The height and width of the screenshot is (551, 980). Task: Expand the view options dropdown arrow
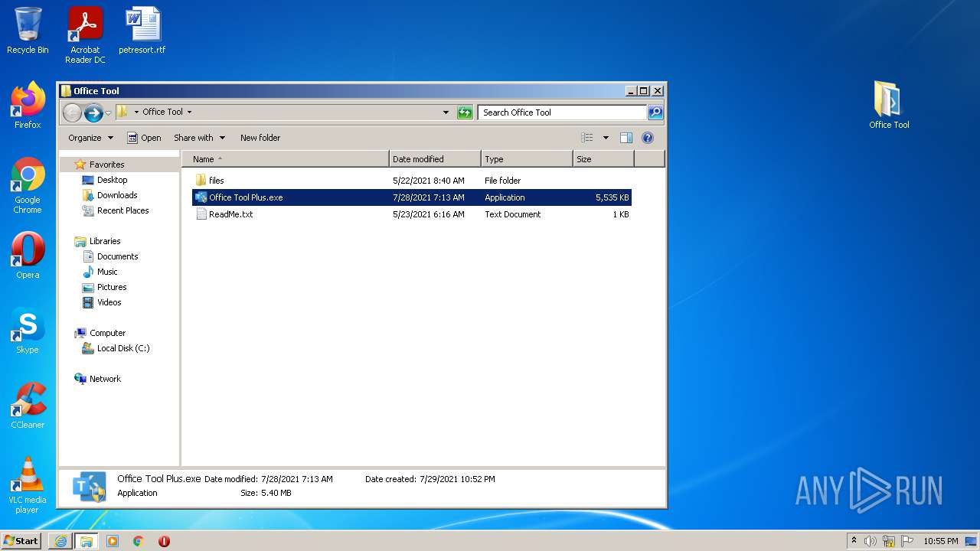point(606,138)
